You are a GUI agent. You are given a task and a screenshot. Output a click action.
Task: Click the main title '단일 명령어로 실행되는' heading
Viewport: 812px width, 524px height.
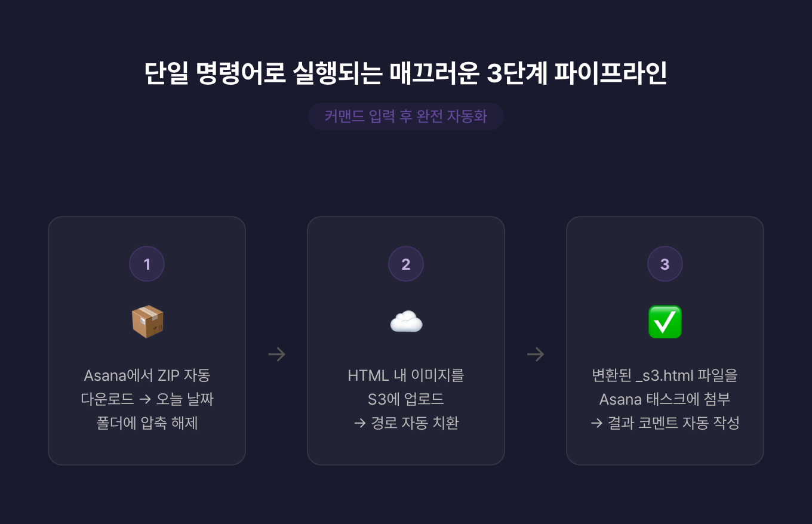pyautogui.click(x=263, y=73)
